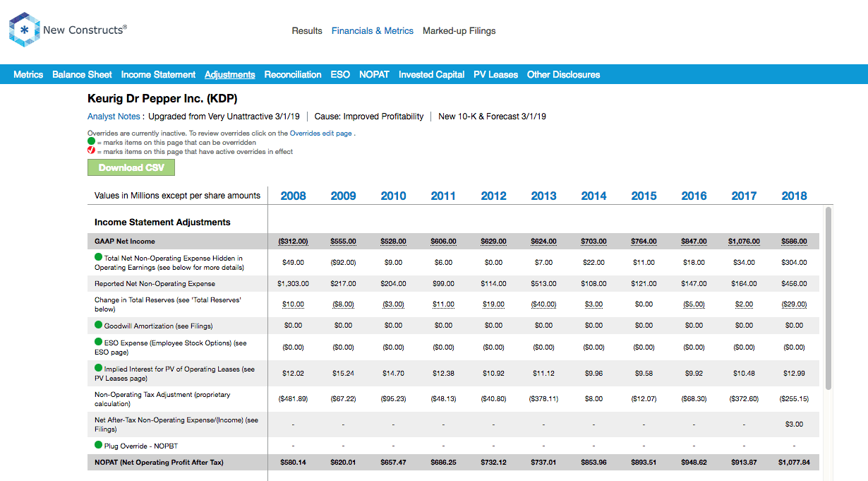This screenshot has width=868, height=481.
Task: Select the 2010 column header
Action: pos(394,196)
